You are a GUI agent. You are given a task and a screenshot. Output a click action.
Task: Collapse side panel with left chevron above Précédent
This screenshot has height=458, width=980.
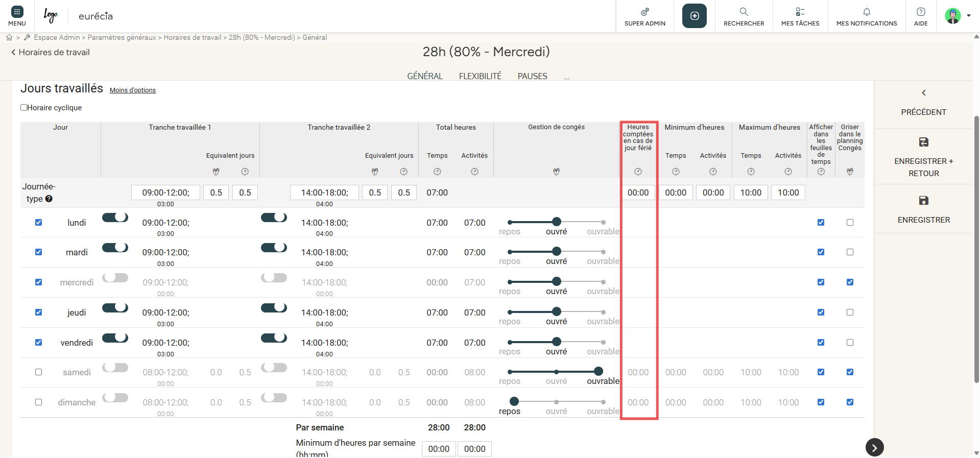[923, 93]
